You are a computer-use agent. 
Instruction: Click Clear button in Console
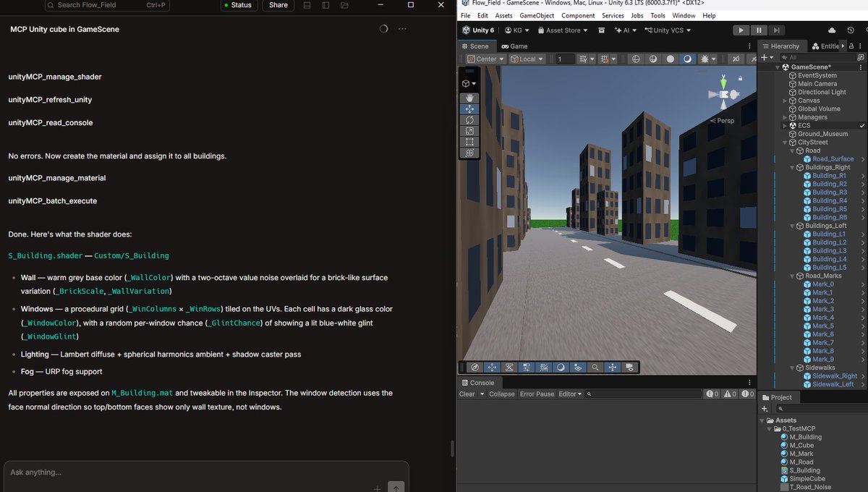pos(467,394)
